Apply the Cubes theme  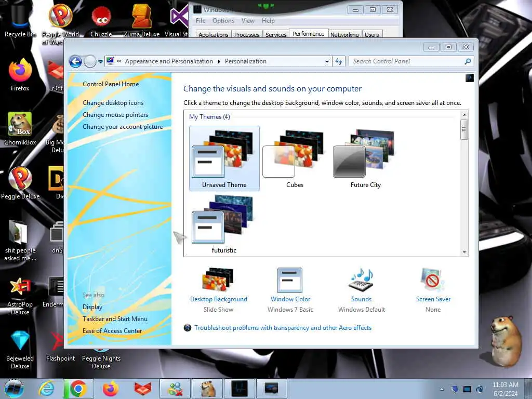[295, 158]
